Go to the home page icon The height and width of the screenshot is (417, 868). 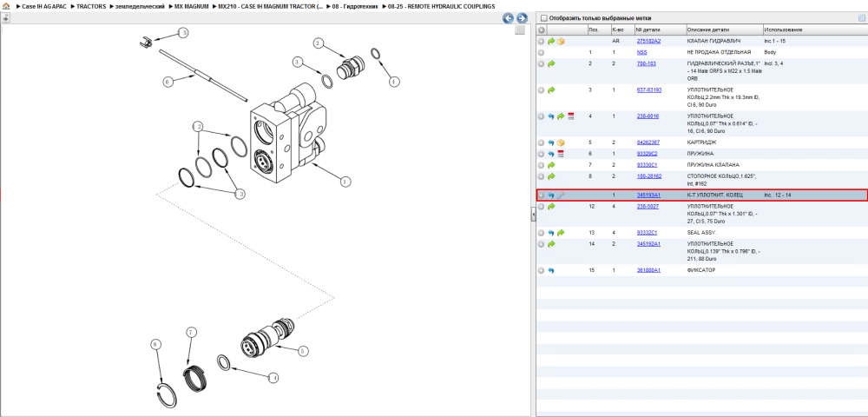click(6, 6)
